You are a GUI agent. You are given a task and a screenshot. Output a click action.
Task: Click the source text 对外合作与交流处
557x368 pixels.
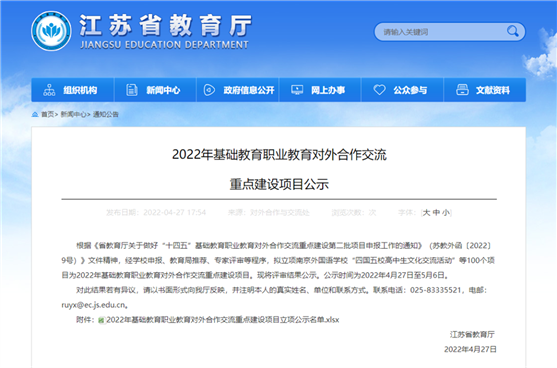280,212
